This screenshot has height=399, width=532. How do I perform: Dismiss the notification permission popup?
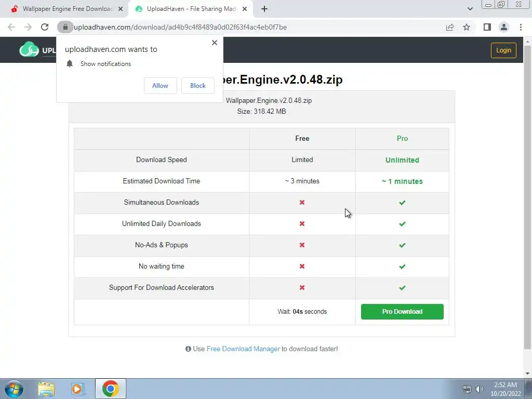point(215,43)
